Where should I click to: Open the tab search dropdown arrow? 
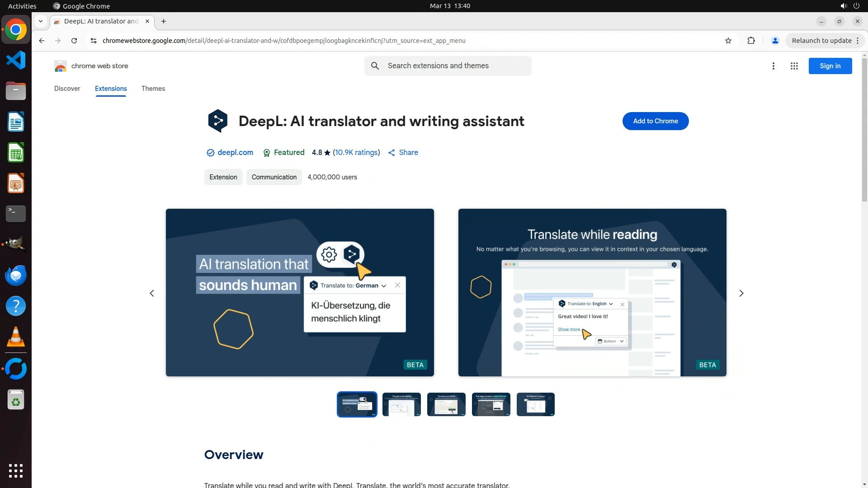(41, 21)
